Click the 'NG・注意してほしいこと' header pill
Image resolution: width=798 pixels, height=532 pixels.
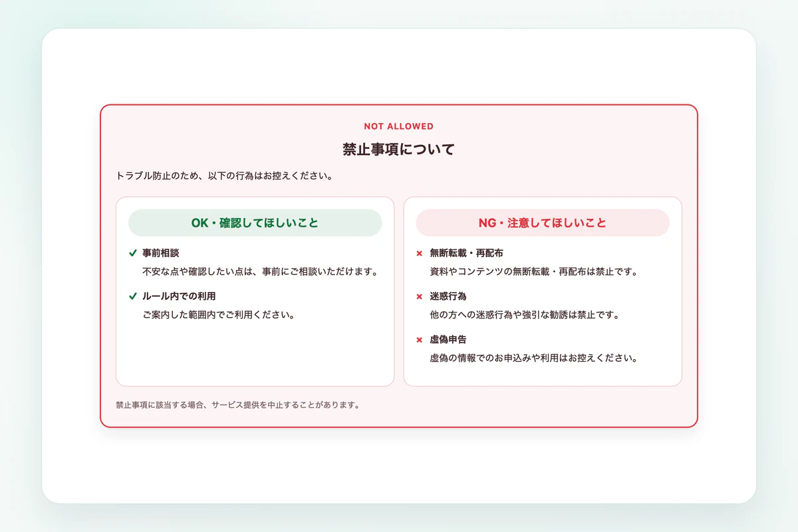point(543,223)
